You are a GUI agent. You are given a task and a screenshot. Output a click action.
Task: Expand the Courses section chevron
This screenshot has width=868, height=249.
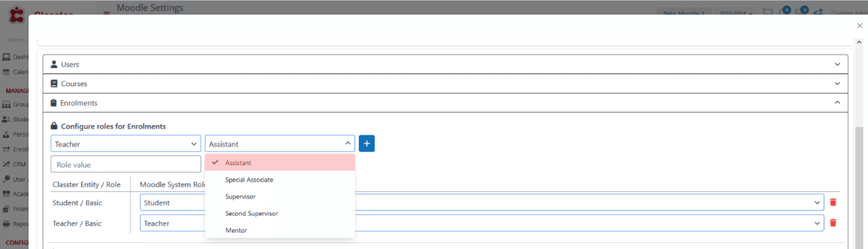pyautogui.click(x=837, y=83)
